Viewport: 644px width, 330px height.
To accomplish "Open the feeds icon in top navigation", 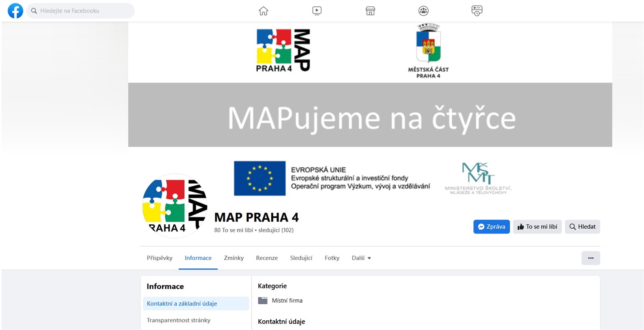I will click(x=477, y=11).
